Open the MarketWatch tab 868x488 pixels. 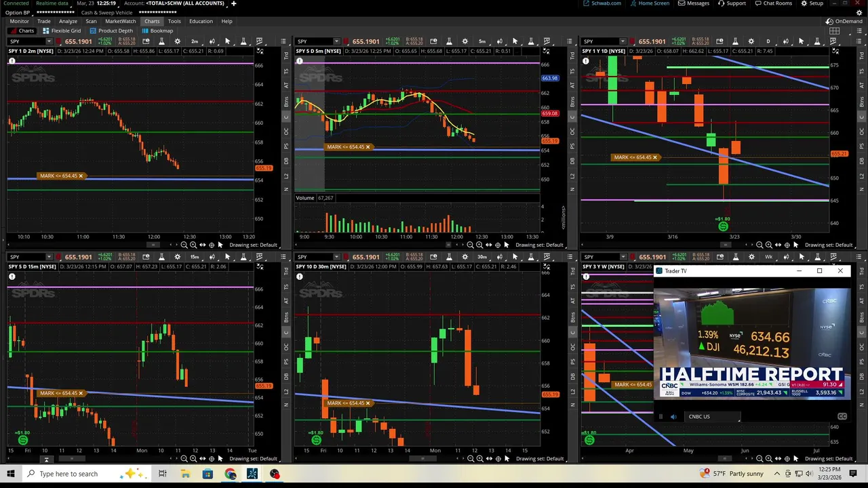pos(120,21)
